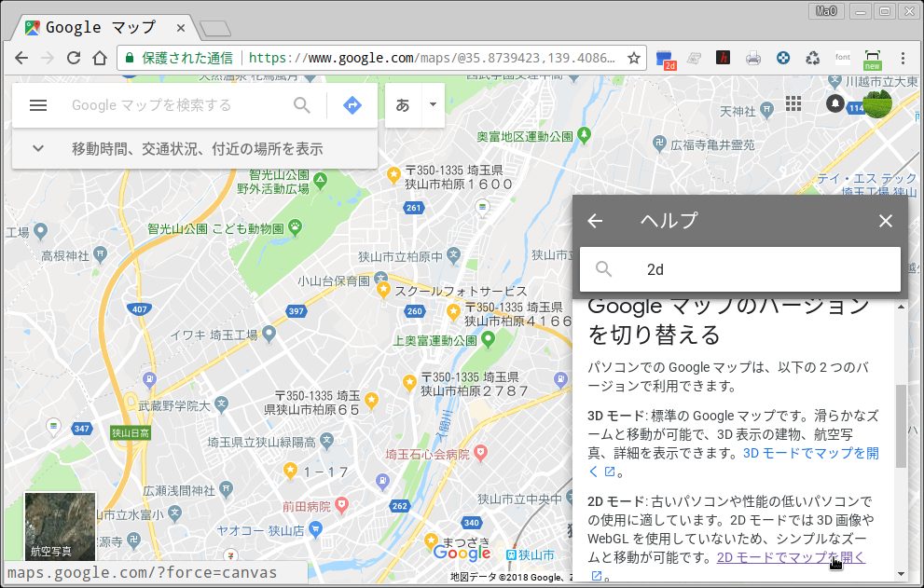The width and height of the screenshot is (924, 588).
Task: Click the extension icon with new badge
Action: click(872, 60)
